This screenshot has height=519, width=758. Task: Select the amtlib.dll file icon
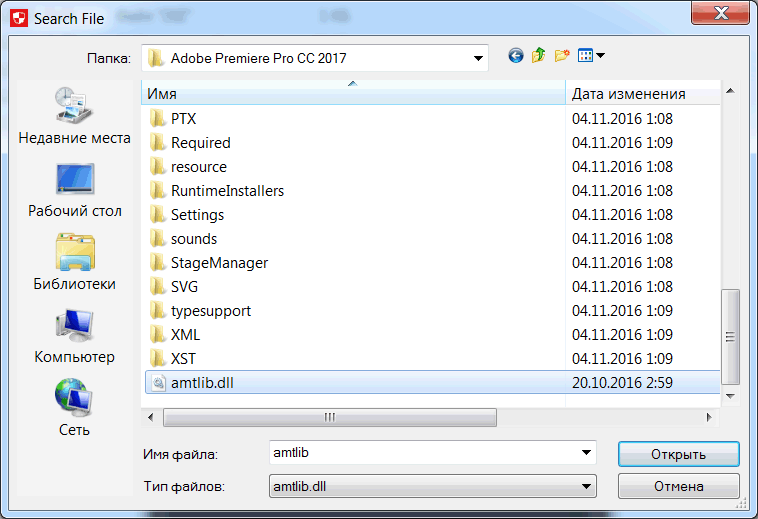[158, 383]
